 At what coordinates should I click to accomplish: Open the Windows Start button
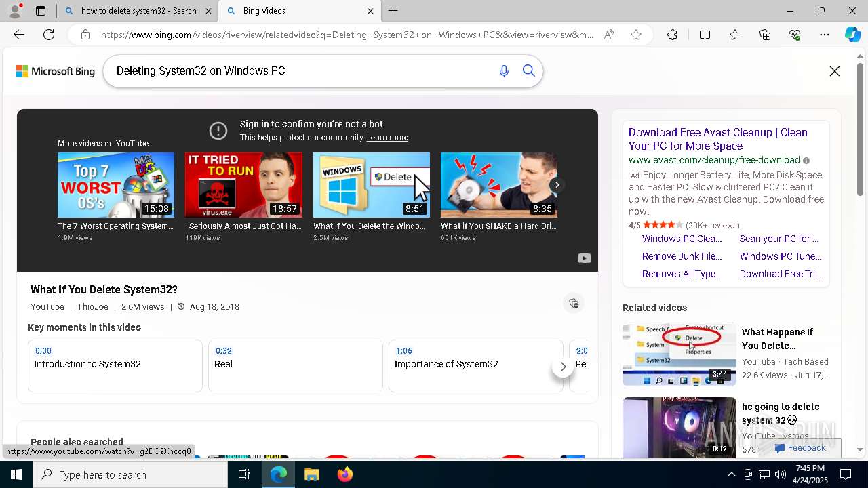(16, 474)
